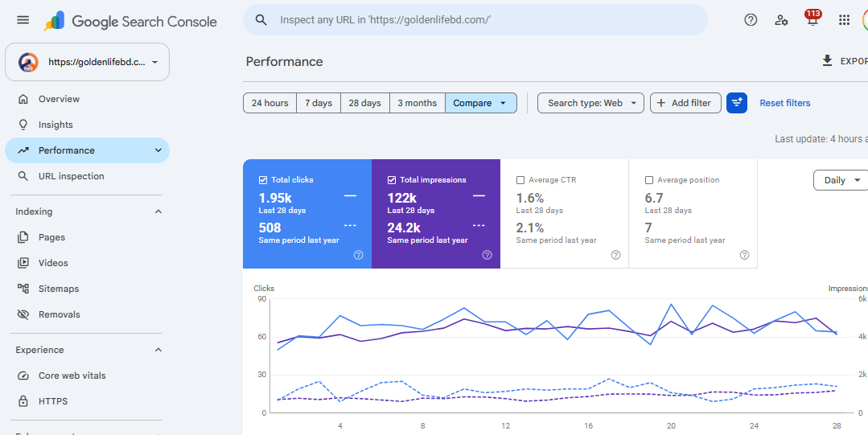Click the 508 clicks last year value
Viewport: 868px width, 435px height.
pyautogui.click(x=269, y=228)
